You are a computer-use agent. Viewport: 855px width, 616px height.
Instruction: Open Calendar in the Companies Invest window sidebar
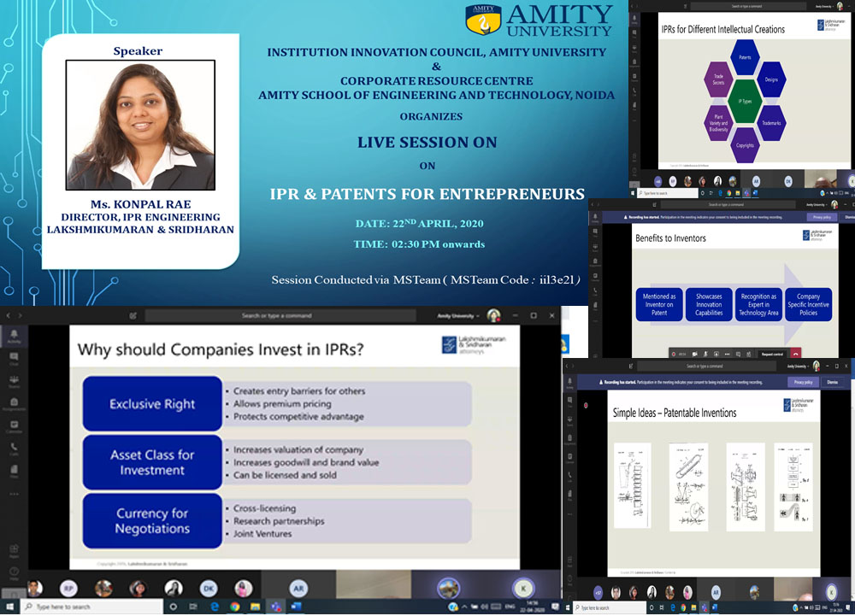coord(14,427)
